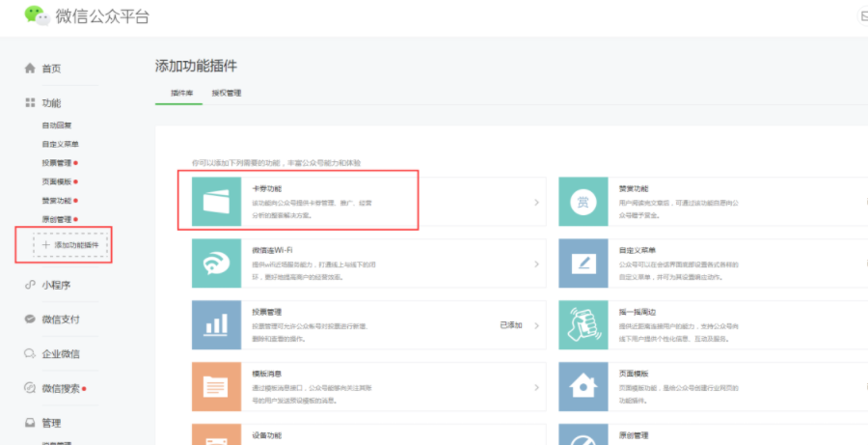Click the 微信支付 icon in sidebar

[31, 320]
